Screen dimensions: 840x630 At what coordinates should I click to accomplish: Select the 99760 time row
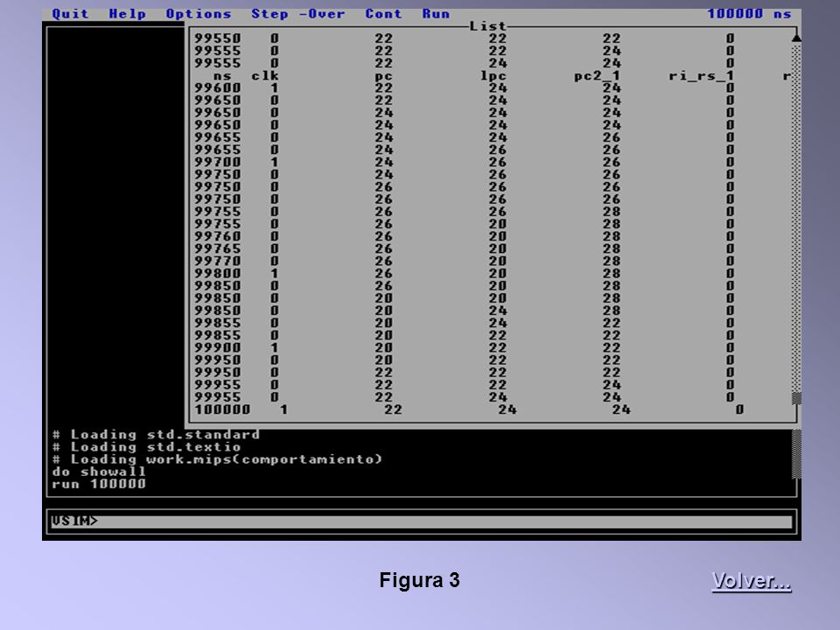(x=465, y=237)
